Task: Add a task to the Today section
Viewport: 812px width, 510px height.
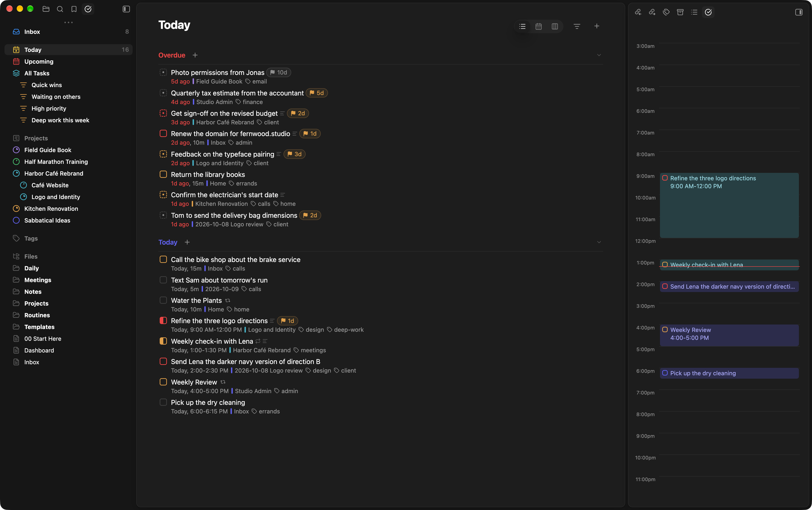Action: click(187, 242)
